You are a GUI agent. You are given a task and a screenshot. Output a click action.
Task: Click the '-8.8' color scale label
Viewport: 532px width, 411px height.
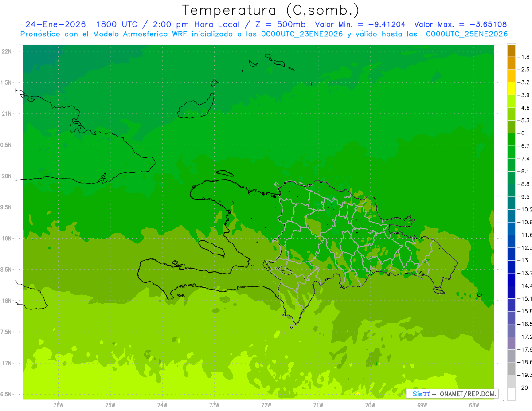[524, 184]
